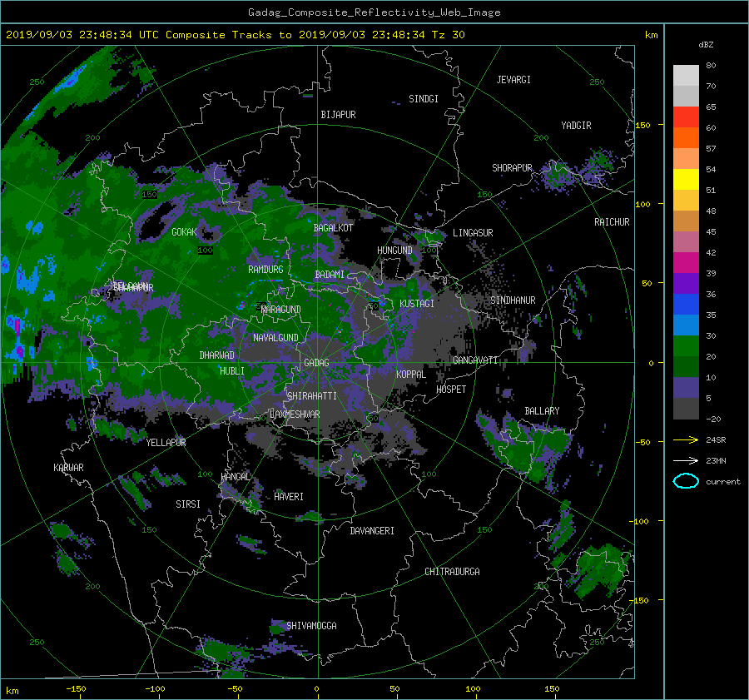
Task: Select the light blue 30 dBZ swatch
Action: click(686, 325)
